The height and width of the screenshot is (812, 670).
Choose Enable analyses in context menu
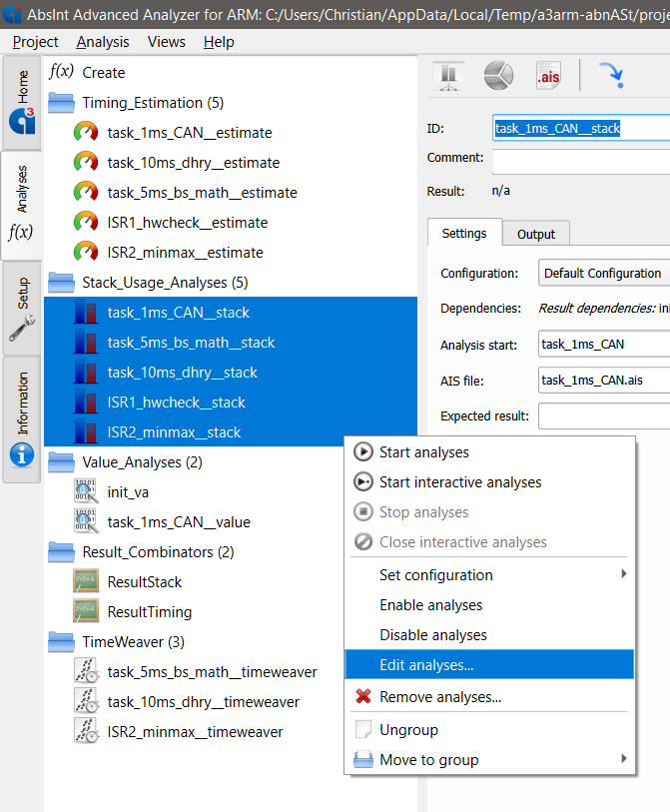point(489,605)
